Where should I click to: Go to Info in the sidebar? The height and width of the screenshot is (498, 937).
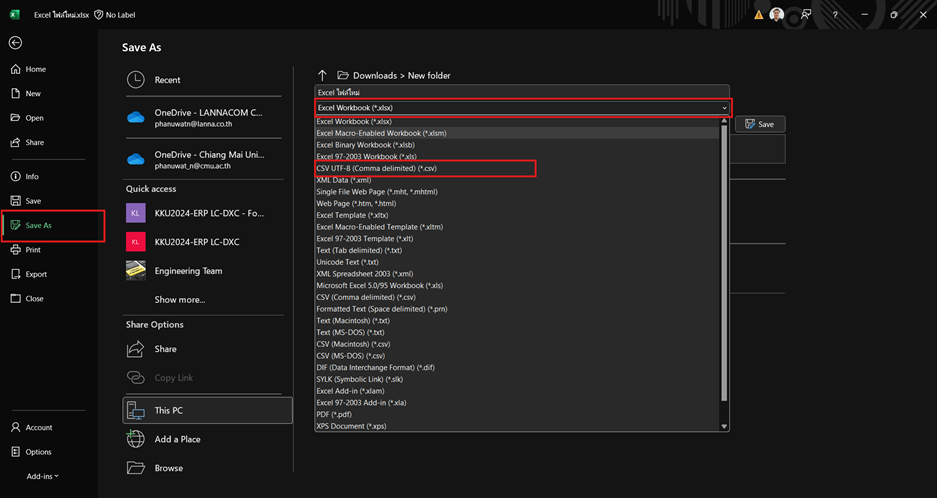[x=25, y=176]
